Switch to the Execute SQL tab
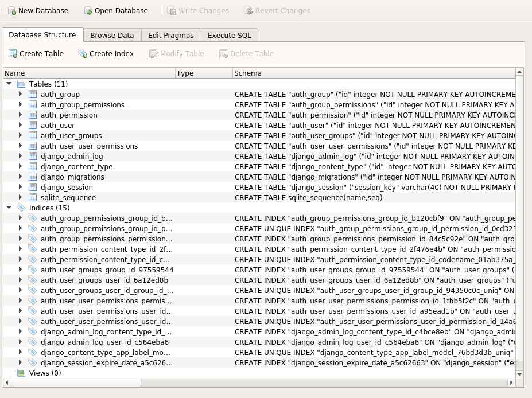532x398 pixels. (230, 35)
